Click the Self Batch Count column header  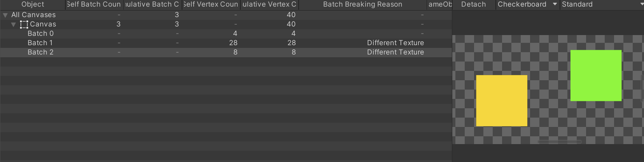tap(94, 5)
